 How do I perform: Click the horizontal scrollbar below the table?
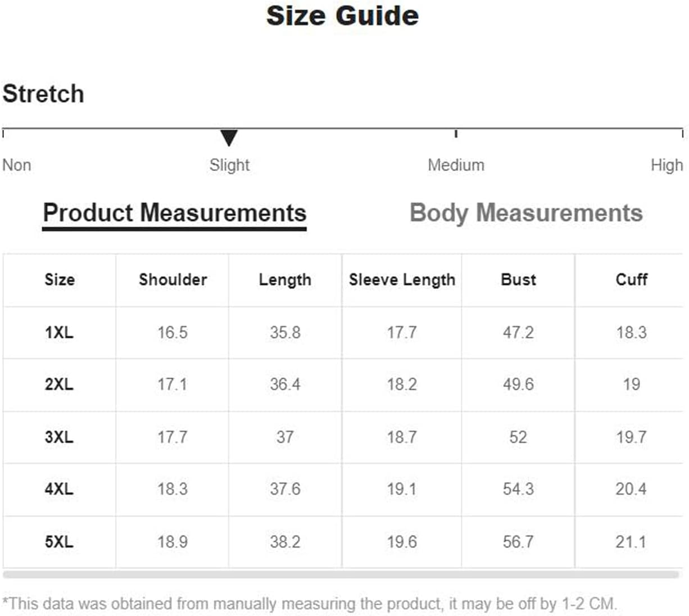tap(341, 574)
